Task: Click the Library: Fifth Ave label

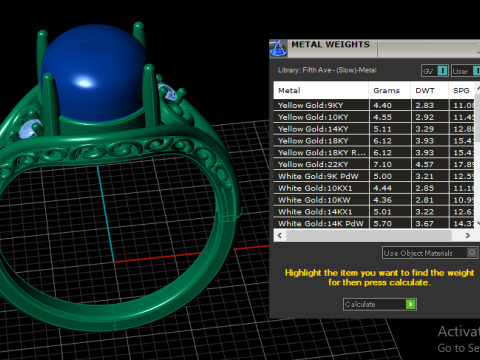Action: (x=327, y=70)
